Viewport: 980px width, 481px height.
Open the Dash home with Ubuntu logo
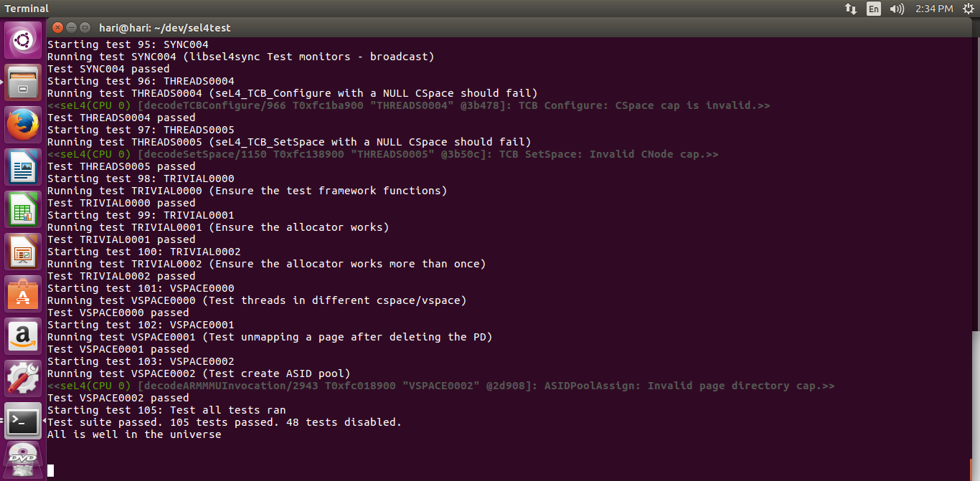[23, 39]
